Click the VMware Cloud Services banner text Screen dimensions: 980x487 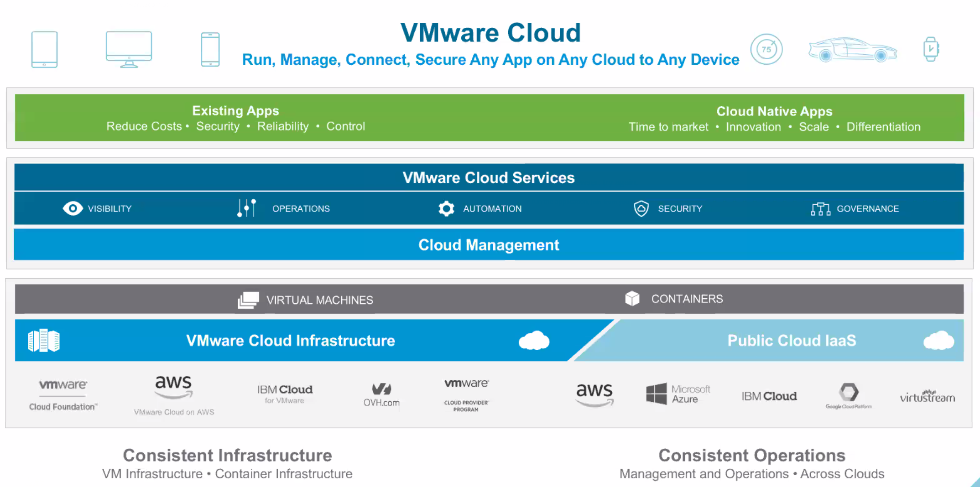489,177
